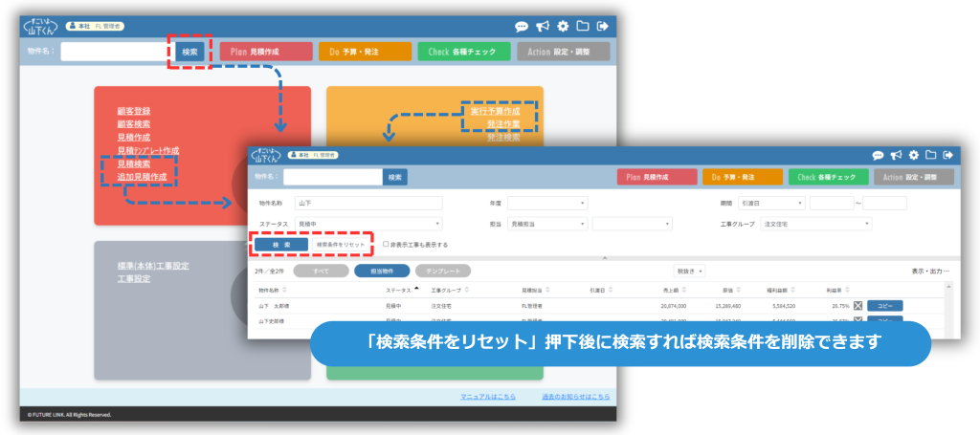Select Check 各種チェック in front window

828,177
